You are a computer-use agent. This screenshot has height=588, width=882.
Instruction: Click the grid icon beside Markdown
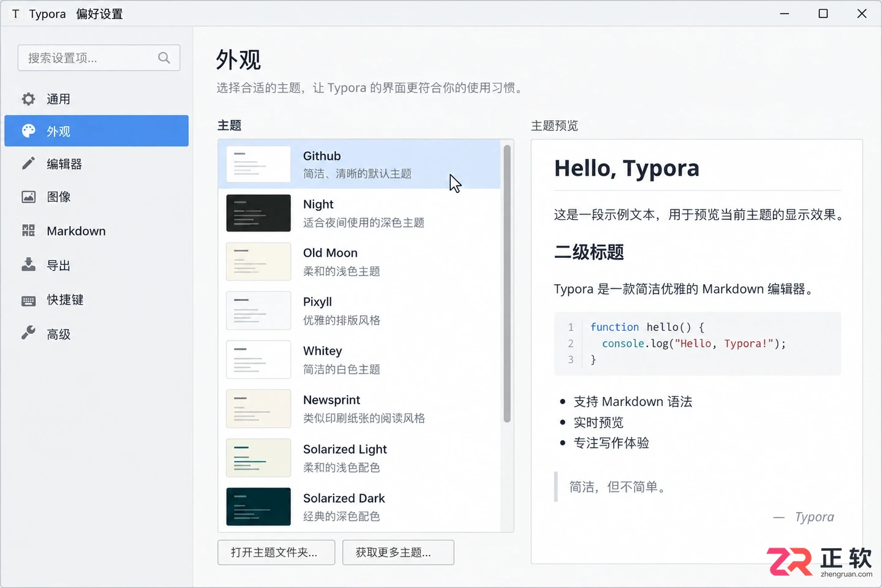click(x=28, y=231)
